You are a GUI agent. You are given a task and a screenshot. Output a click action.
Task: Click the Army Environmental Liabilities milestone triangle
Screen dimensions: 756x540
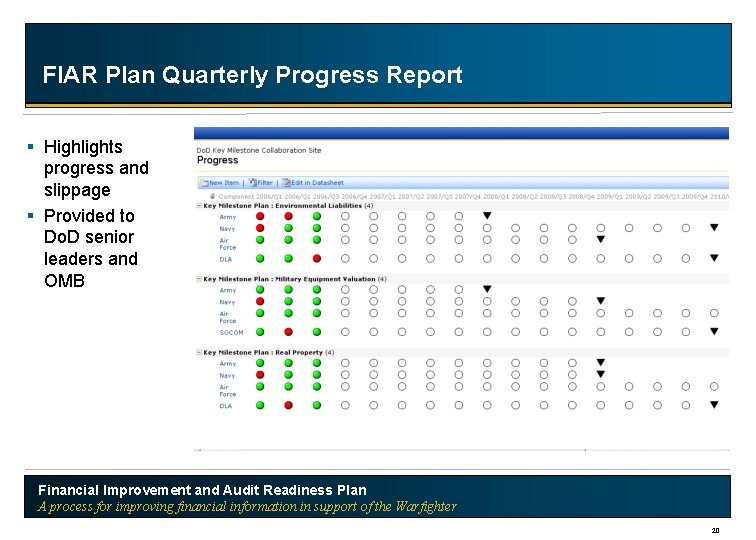487,216
